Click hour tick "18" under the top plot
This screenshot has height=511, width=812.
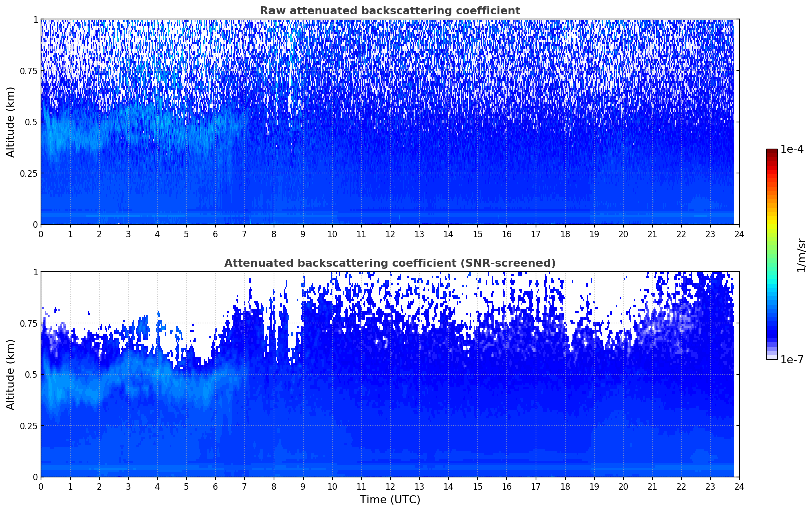(565, 234)
